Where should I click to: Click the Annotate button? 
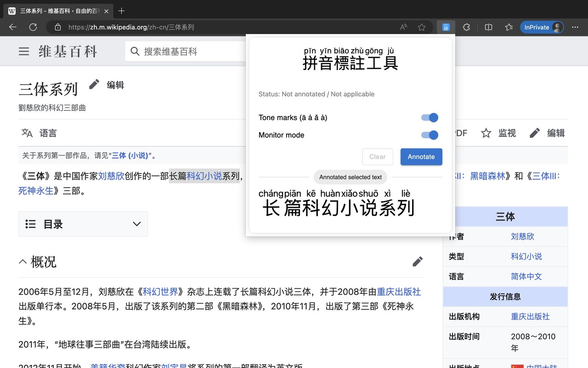(x=421, y=157)
